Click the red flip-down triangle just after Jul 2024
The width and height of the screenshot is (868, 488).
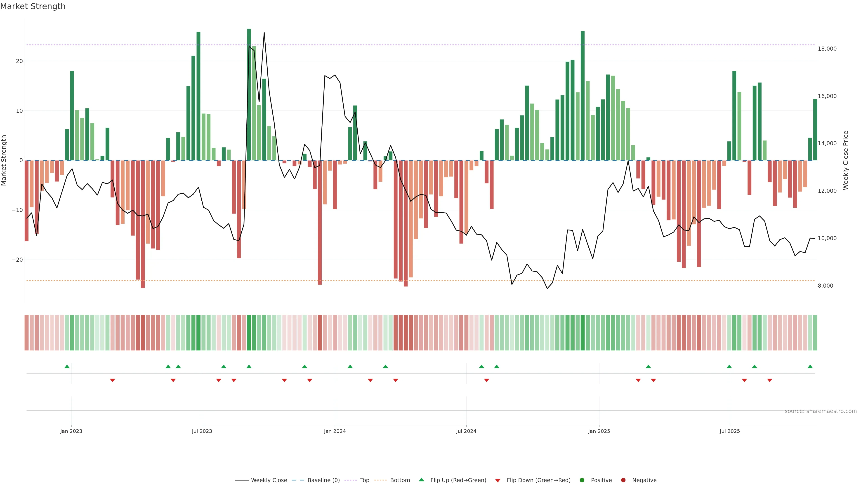coord(487,380)
